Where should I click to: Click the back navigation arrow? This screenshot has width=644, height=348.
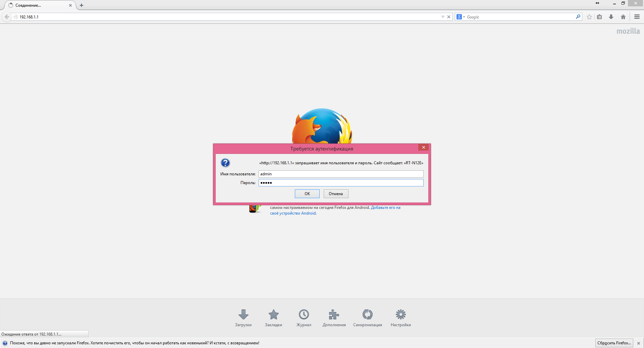[x=7, y=17]
